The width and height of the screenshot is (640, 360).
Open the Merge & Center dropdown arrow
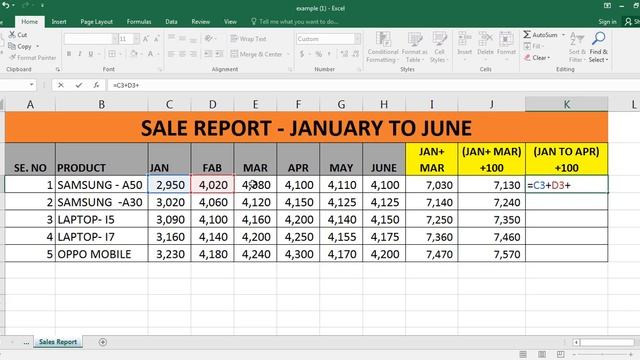288,54
